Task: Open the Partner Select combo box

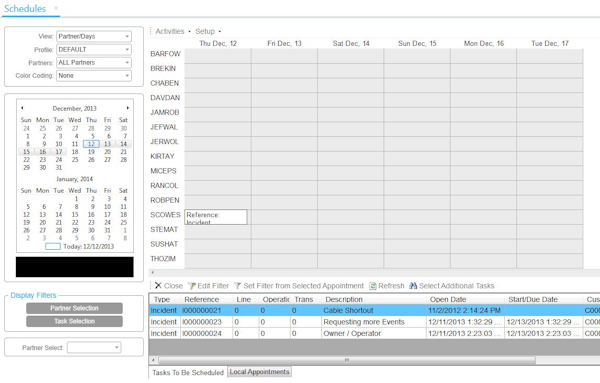Action: [94, 347]
